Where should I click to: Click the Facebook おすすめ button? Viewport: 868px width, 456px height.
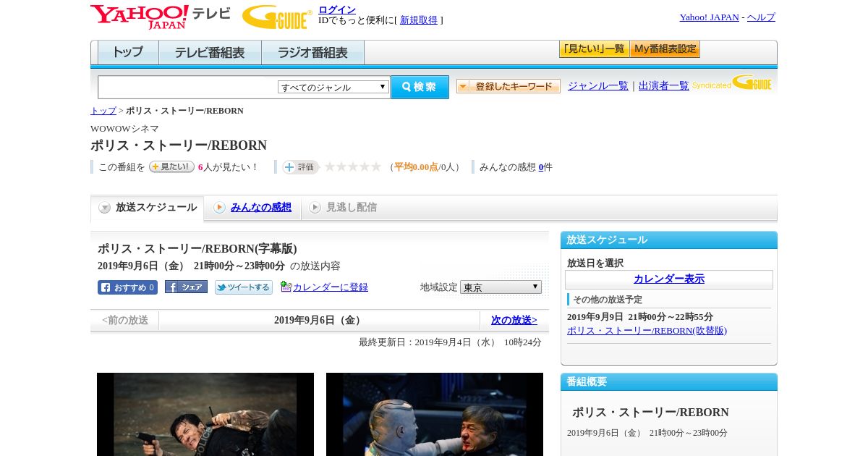coord(127,287)
